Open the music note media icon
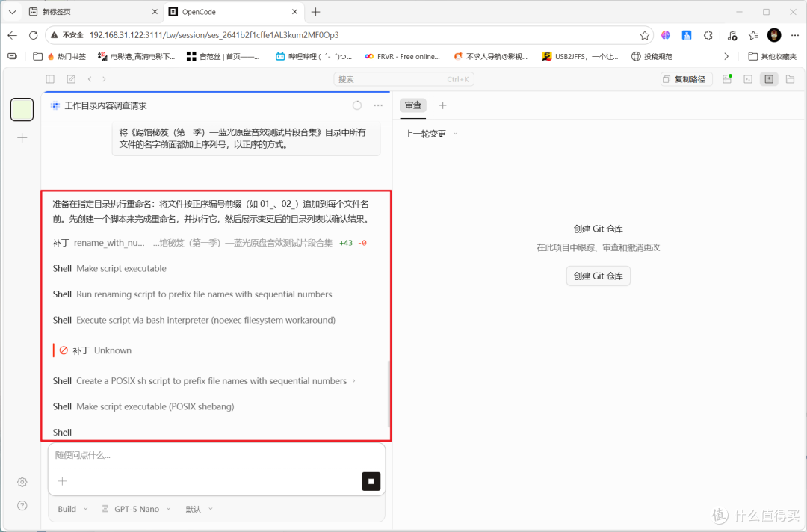The image size is (807, 532). (x=732, y=35)
